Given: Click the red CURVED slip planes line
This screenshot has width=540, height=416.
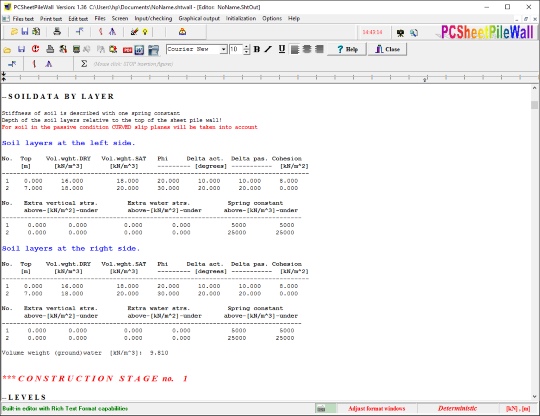Looking at the screenshot, I should point(129,127).
